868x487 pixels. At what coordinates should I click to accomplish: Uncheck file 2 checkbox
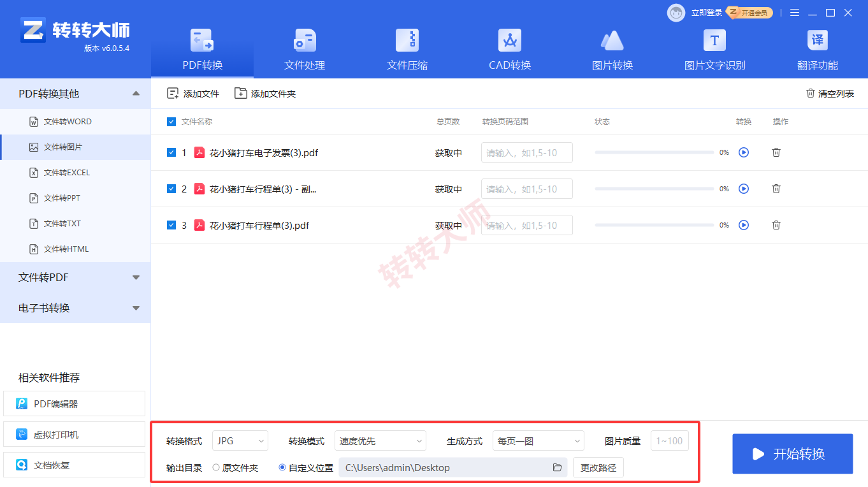point(171,189)
